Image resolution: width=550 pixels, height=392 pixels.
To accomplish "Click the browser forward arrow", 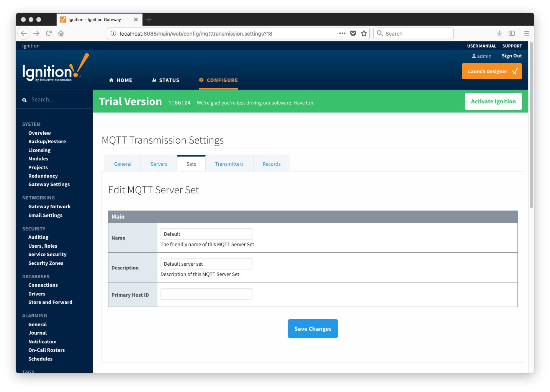I will [36, 33].
